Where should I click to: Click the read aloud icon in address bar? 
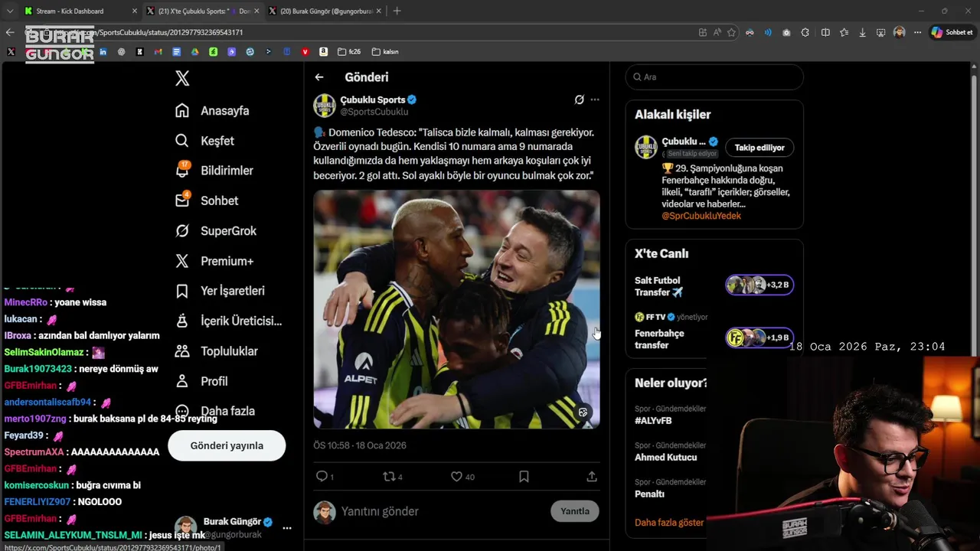click(717, 32)
